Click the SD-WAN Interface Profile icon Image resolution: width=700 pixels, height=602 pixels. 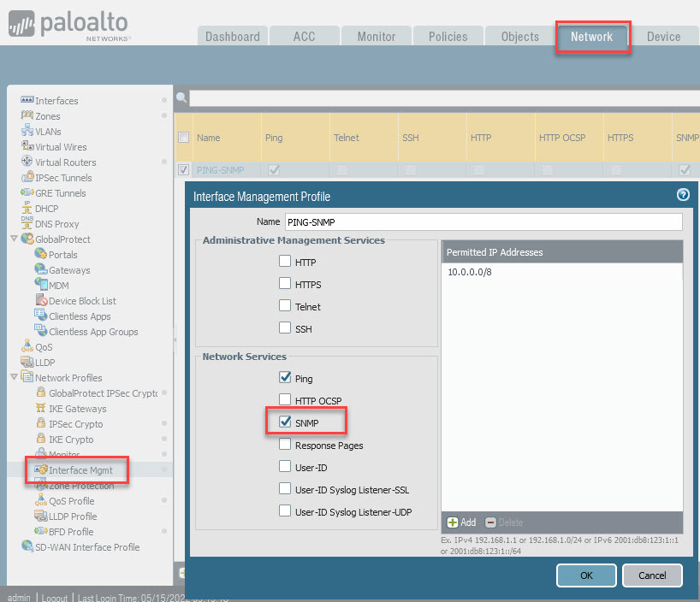point(27,547)
